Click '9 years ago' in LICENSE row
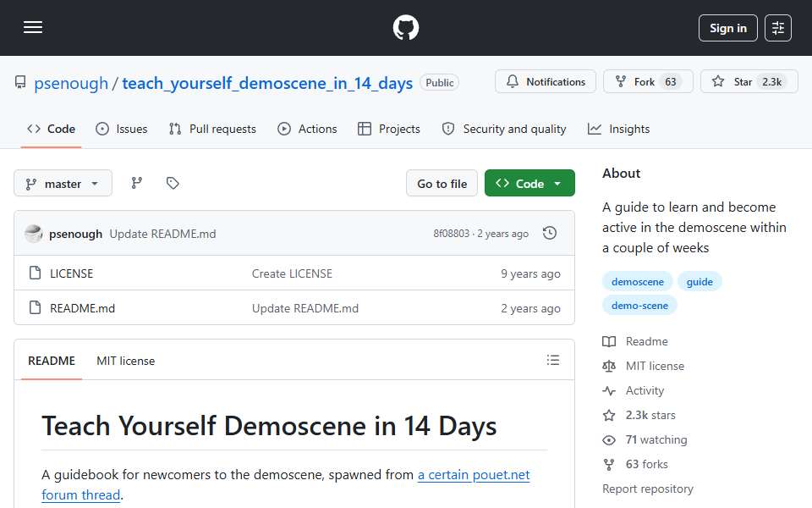Viewport: 812px width, 508px height. [x=530, y=273]
